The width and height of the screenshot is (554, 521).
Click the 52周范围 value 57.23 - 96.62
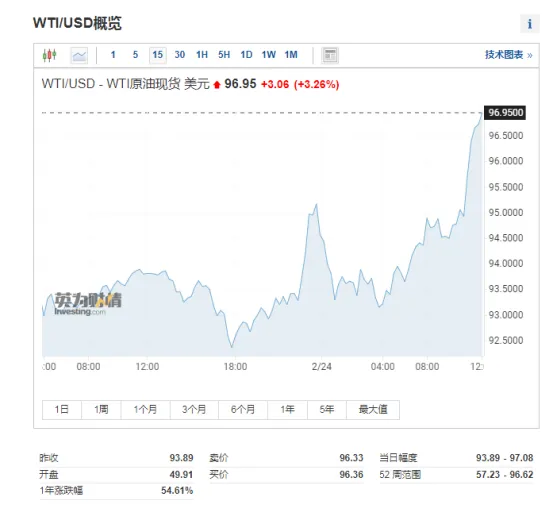(x=505, y=474)
